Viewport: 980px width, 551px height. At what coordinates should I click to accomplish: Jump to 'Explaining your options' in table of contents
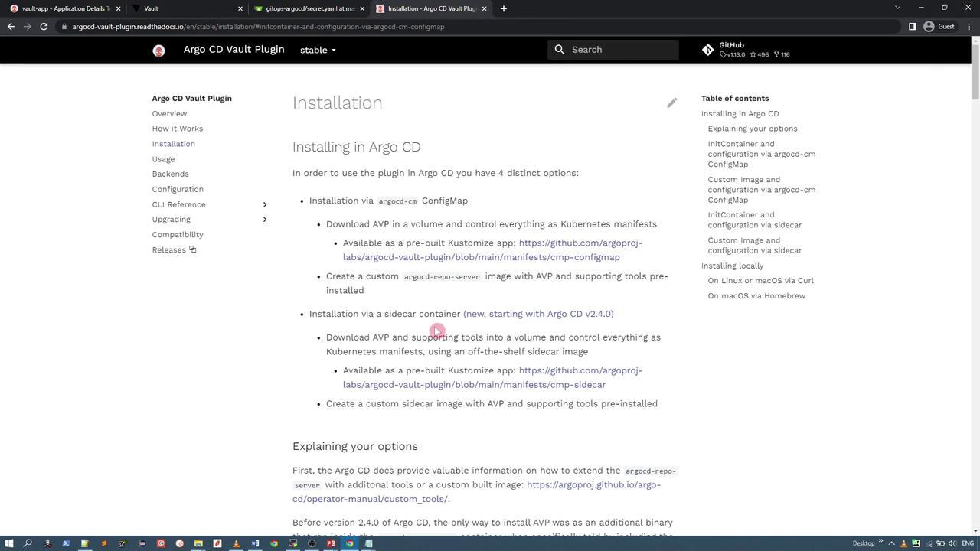point(753,129)
